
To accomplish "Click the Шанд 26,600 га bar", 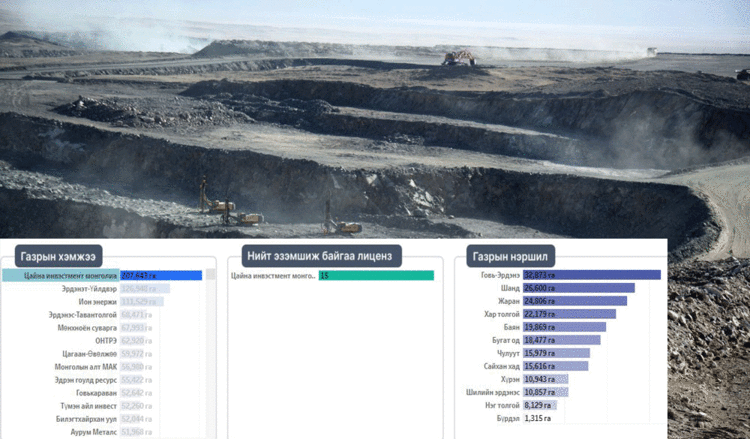I will pos(579,288).
